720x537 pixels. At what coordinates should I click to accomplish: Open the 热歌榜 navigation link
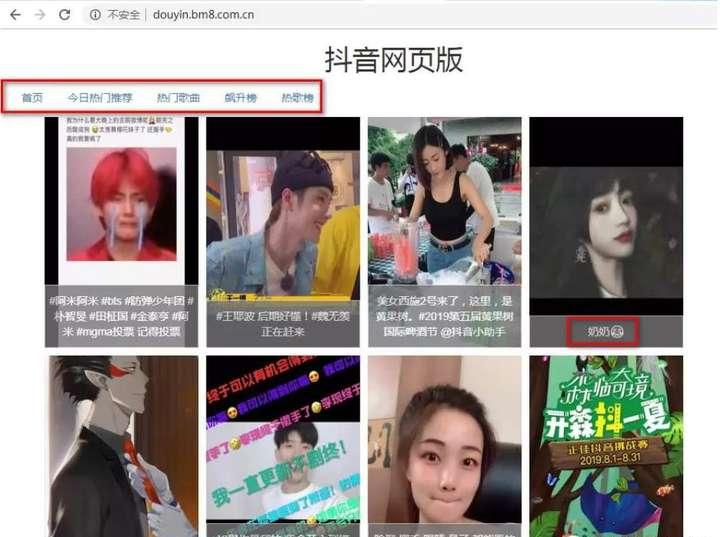coord(297,97)
